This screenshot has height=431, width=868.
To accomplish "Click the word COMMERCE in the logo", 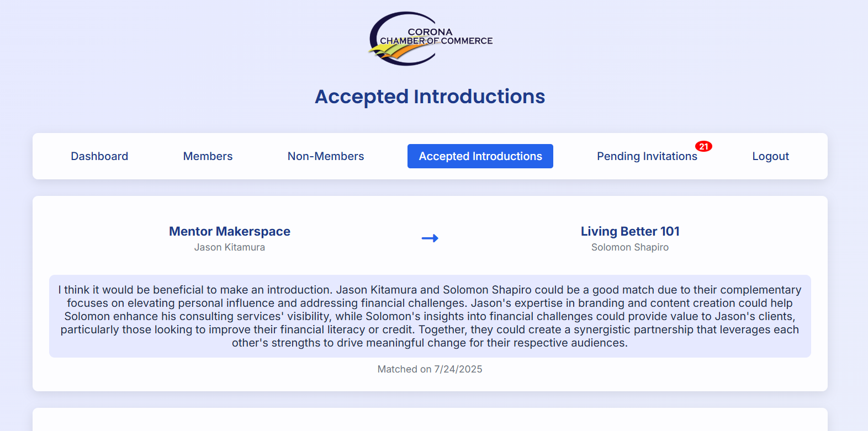I will (467, 41).
